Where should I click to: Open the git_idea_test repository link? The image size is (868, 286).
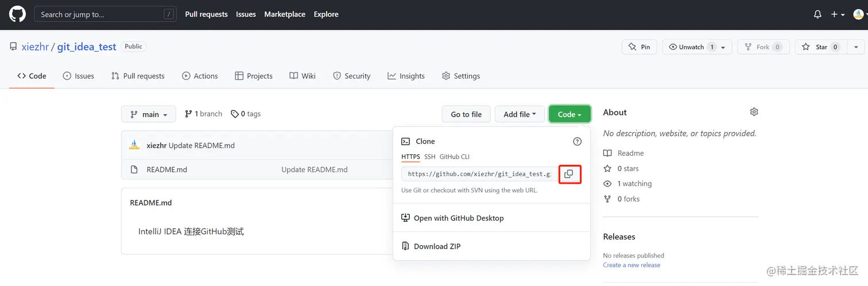[87, 47]
